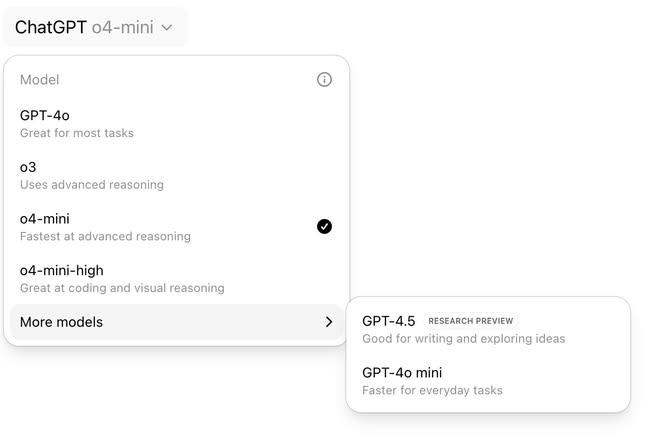The height and width of the screenshot is (438, 648).
Task: Click the checkmark next to o4-mini
Action: (324, 227)
